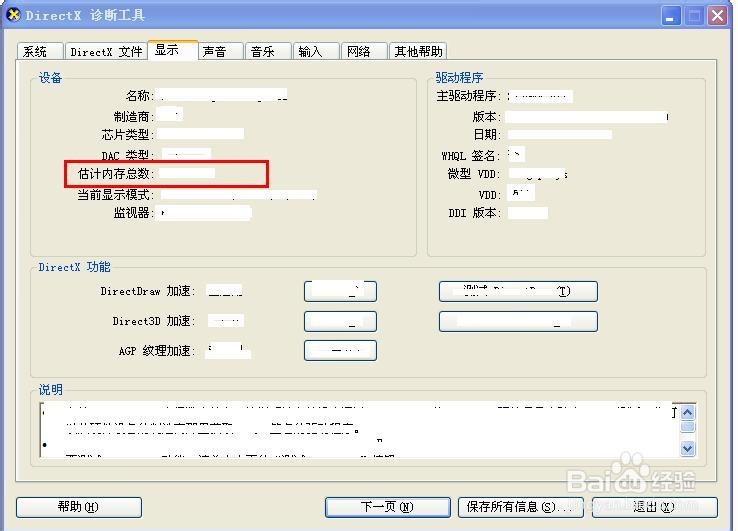738x531 pixels.
Task: Click the 芯片类型 label
Action: 128,135
